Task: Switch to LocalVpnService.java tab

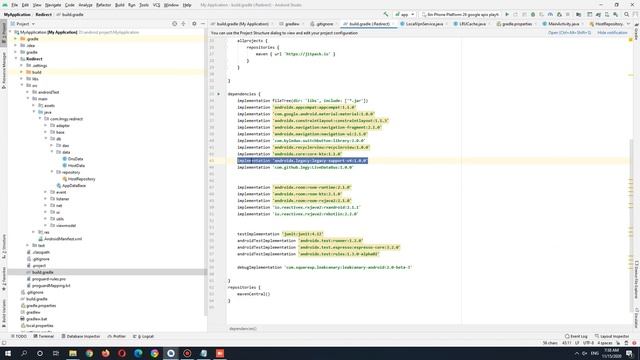Action: (x=424, y=24)
